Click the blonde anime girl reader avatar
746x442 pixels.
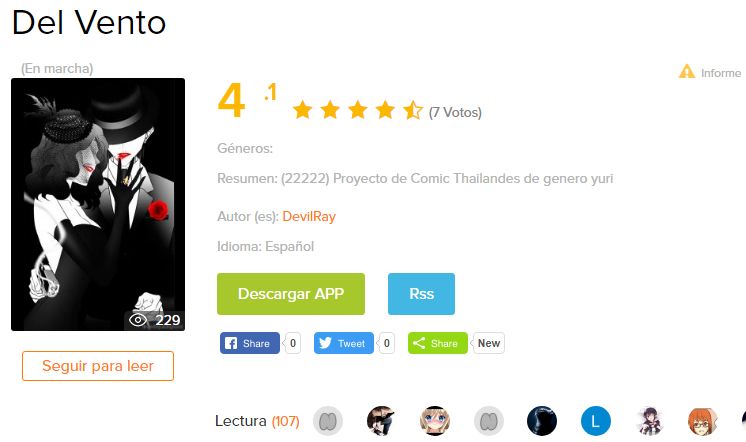click(x=435, y=421)
